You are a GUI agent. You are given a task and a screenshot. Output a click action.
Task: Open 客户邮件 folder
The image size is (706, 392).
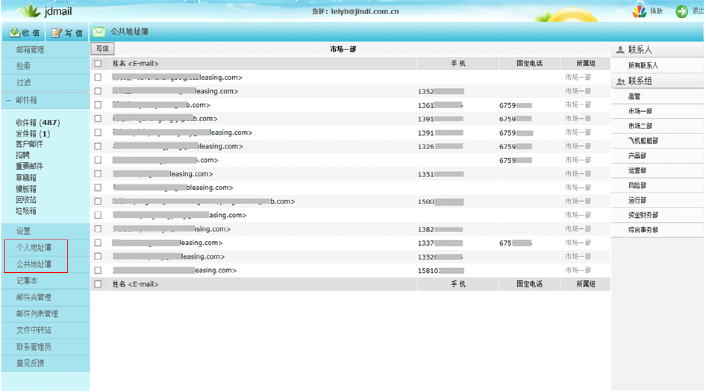[29, 144]
